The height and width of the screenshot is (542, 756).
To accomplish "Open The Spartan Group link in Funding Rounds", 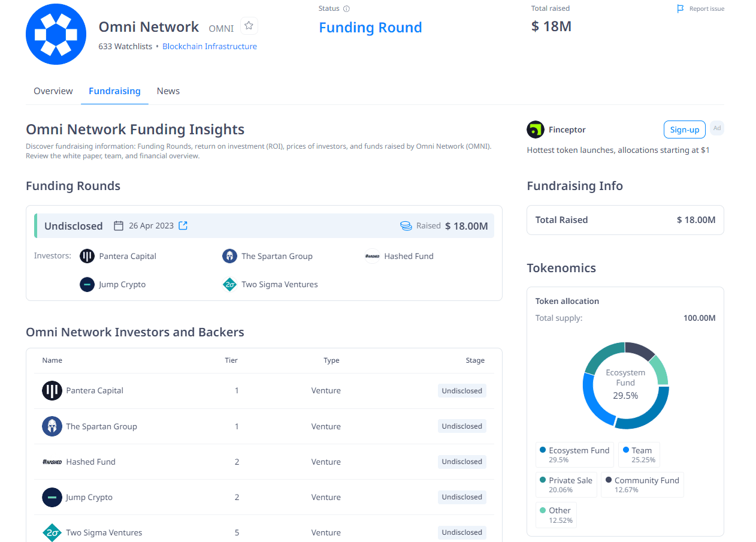I will tap(277, 256).
